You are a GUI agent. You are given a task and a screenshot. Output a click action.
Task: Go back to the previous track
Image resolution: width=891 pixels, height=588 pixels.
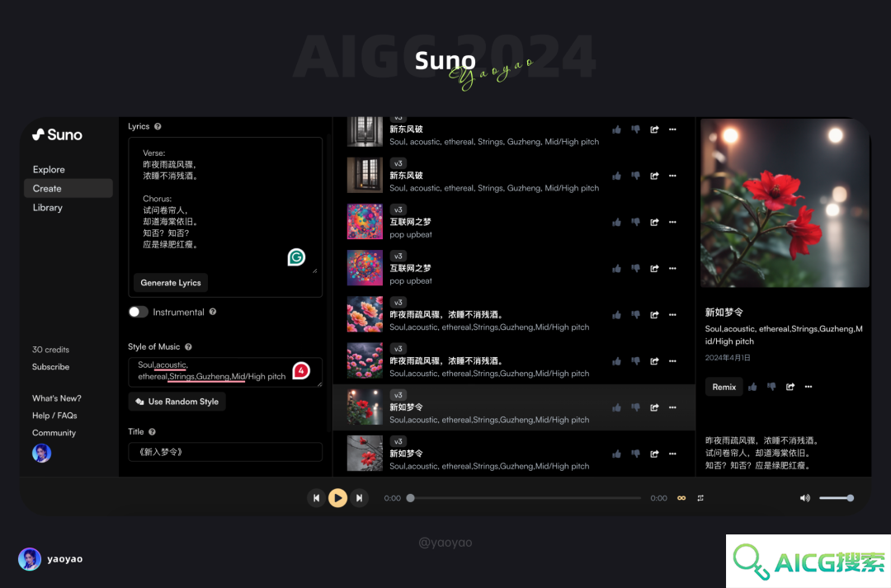coord(316,498)
